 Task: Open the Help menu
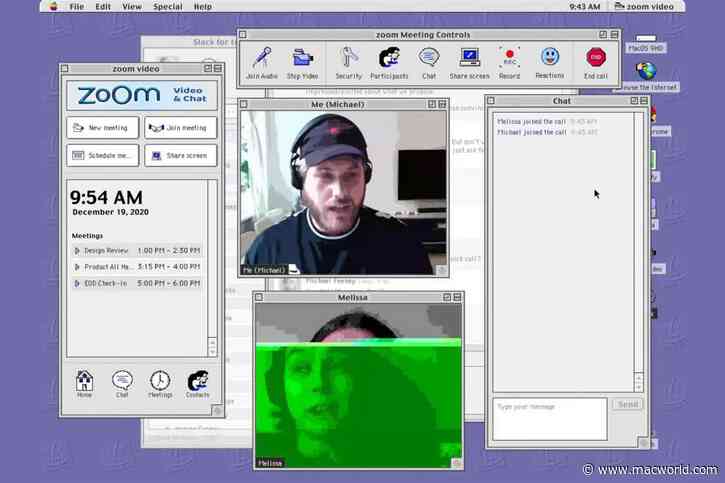point(203,6)
